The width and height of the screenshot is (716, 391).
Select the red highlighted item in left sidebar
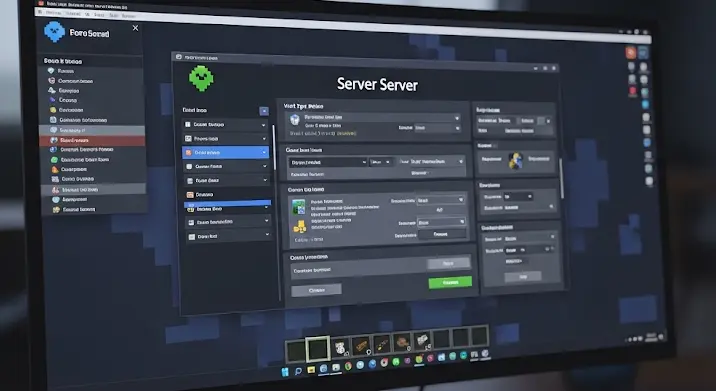pos(93,140)
